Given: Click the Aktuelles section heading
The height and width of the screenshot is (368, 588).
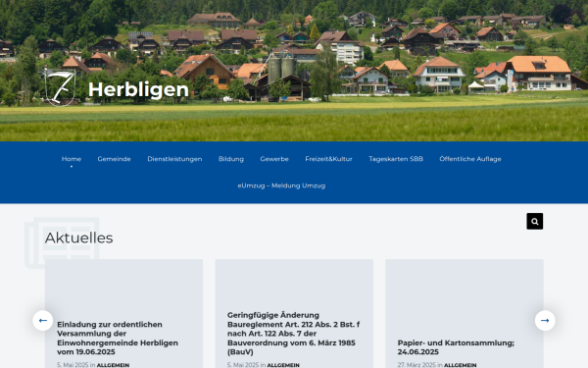Looking at the screenshot, I should pos(78,238).
